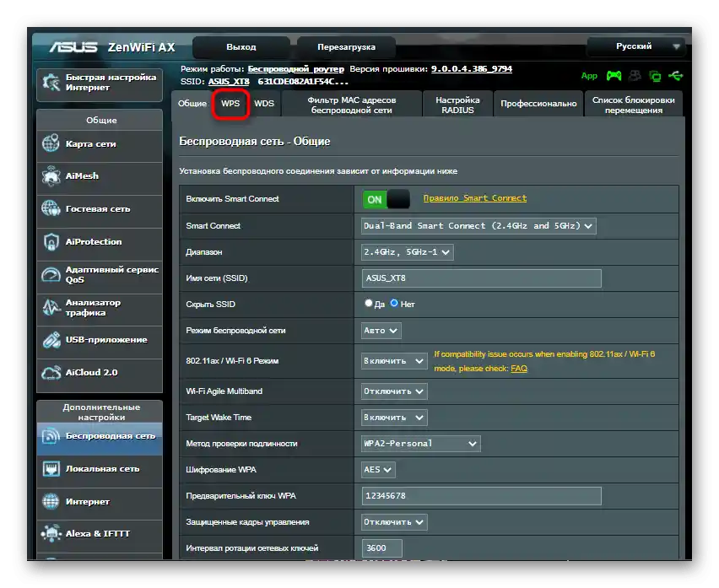The width and height of the screenshot is (719, 588).
Task: Click the LAN (Локальная сеть) icon
Action: pos(51,469)
